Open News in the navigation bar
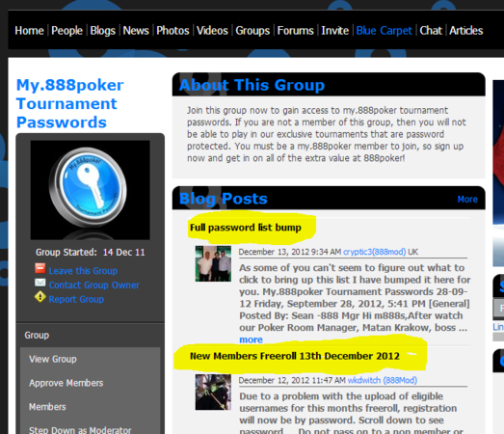This screenshot has width=504, height=434. point(136,31)
